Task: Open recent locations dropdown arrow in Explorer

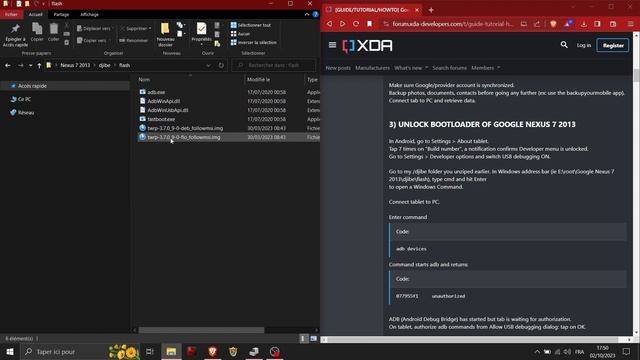Action: 31,65
